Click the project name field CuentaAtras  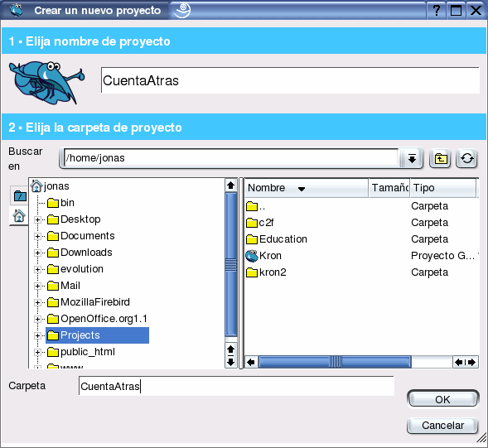click(x=290, y=80)
